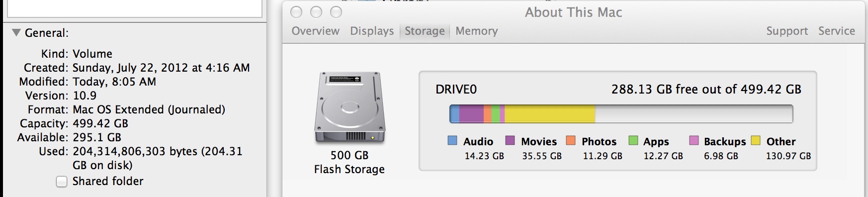868x197 pixels.
Task: Collapse the General section disclosure triangle
Action: [16, 33]
